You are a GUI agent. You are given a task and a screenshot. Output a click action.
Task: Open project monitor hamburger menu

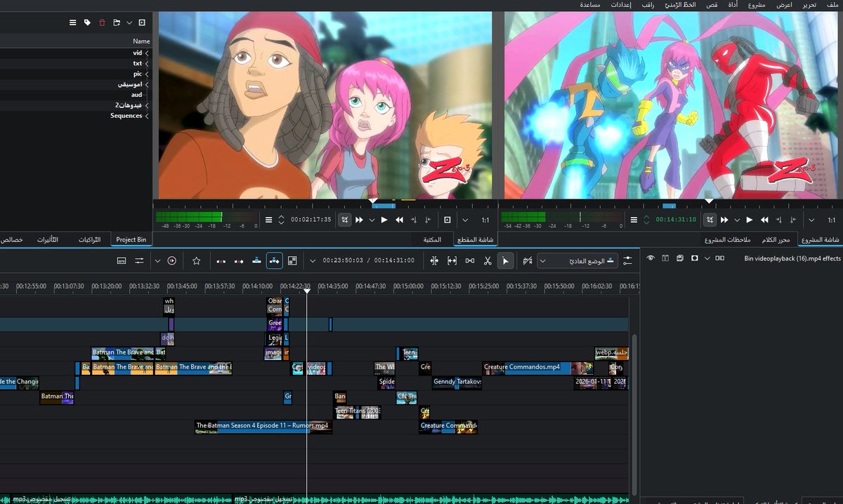click(x=634, y=220)
